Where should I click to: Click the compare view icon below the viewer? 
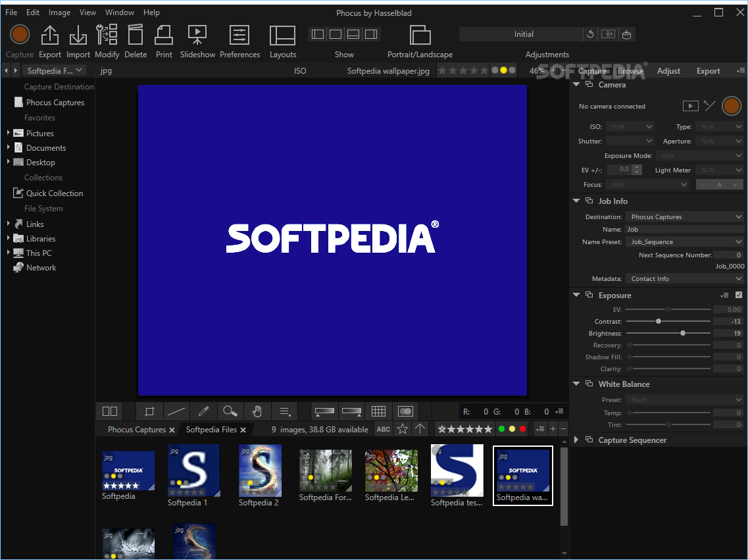(x=110, y=411)
